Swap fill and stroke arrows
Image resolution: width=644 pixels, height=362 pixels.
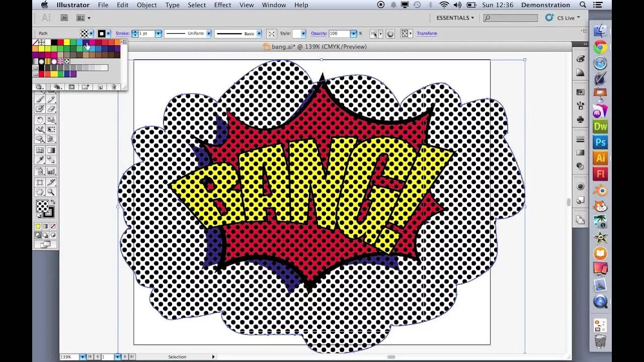click(x=53, y=202)
